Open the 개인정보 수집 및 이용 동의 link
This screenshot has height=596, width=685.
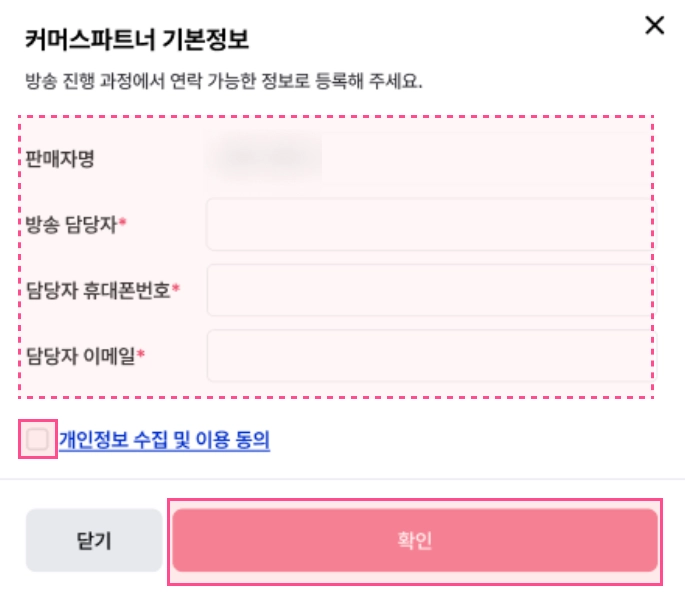point(164,440)
